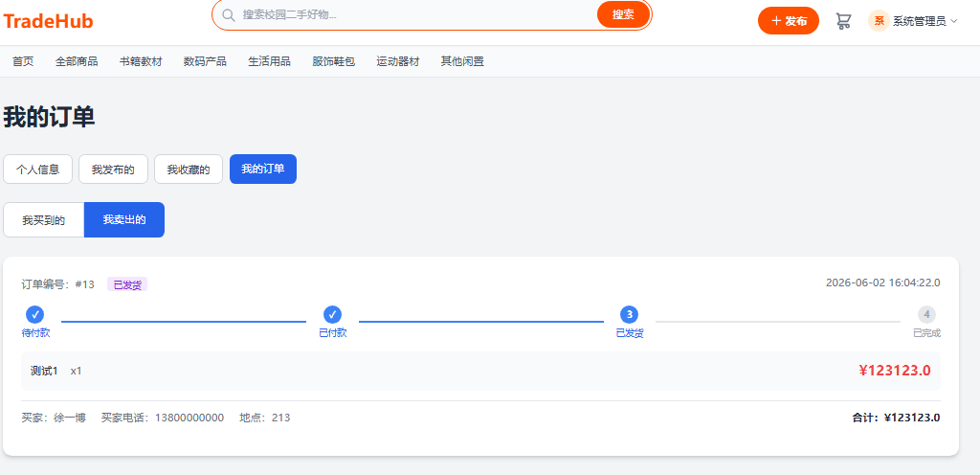Click the 已发货 status badge
This screenshot has width=980, height=475.
pos(127,284)
